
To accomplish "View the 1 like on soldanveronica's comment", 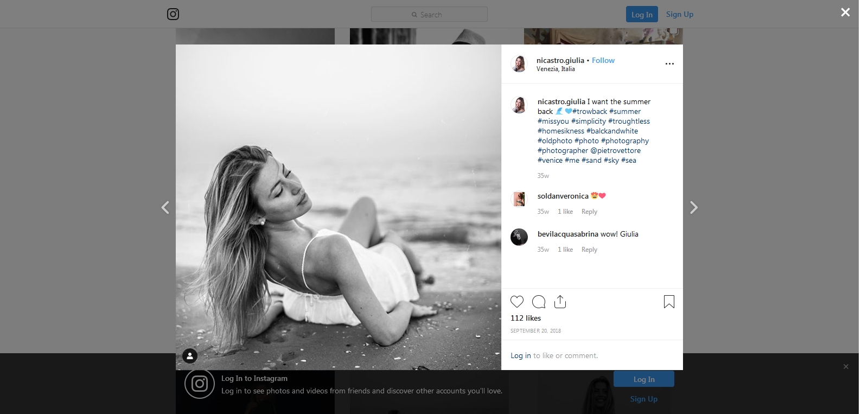I will click(x=565, y=212).
